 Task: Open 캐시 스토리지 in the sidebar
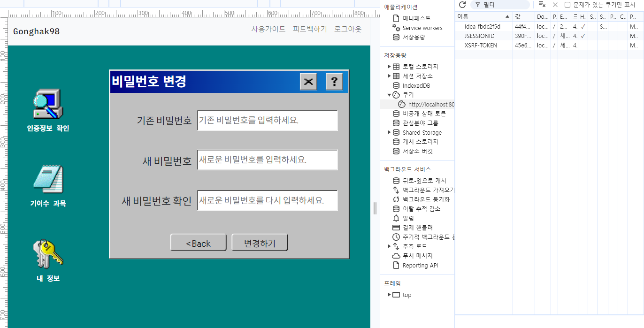[x=415, y=142]
